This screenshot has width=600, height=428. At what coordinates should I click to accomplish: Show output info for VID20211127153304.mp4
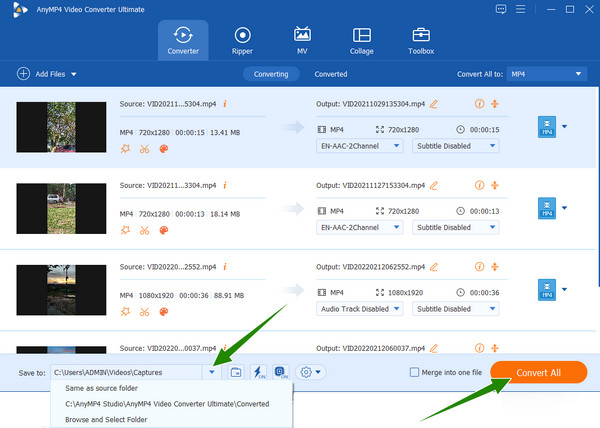479,185
